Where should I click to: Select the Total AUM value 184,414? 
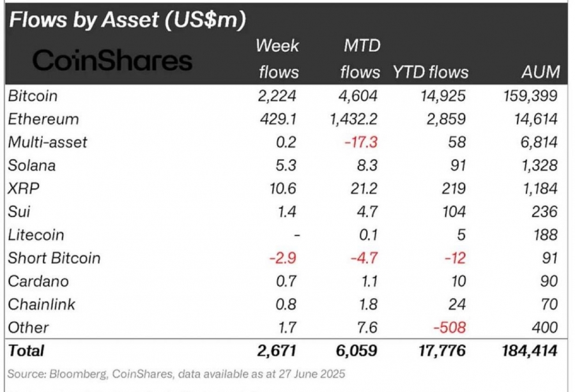tap(530, 351)
